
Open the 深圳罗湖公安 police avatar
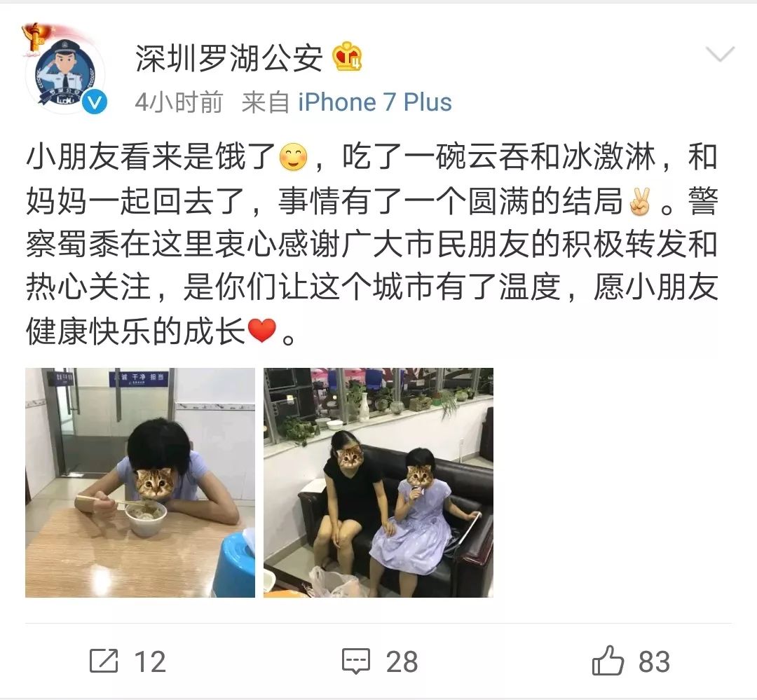pyautogui.click(x=64, y=71)
